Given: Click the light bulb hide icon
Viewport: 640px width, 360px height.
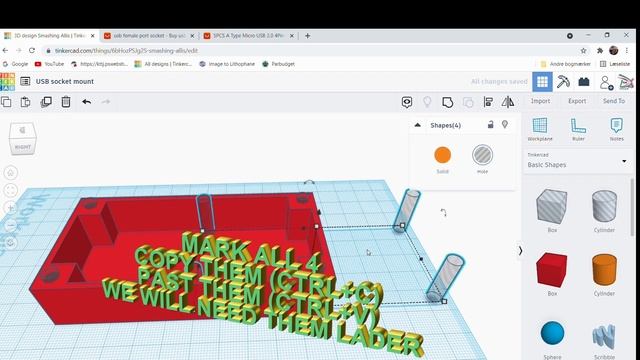Looking at the screenshot, I should click(x=427, y=102).
